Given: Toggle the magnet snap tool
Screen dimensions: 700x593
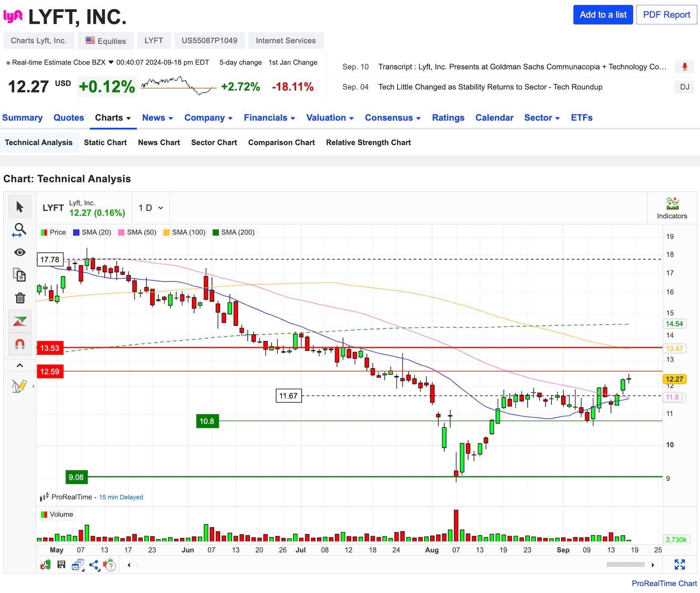Looking at the screenshot, I should (20, 344).
